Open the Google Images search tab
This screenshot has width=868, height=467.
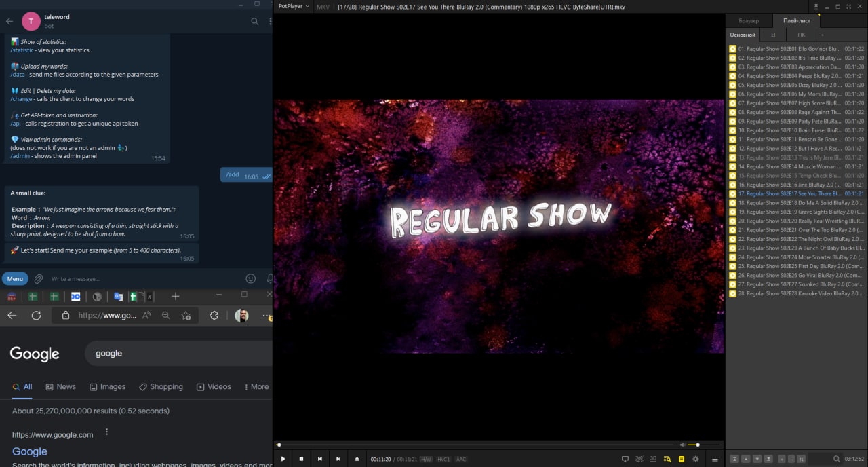[x=106, y=386]
